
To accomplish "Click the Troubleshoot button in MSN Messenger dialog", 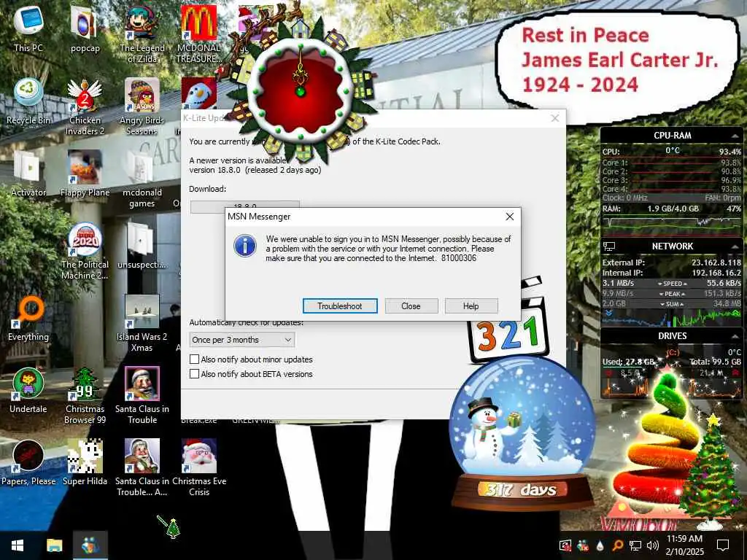I will pos(340,306).
